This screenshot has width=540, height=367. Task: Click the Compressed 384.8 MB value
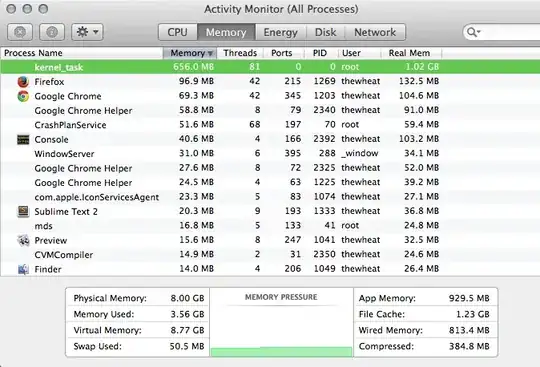469,346
